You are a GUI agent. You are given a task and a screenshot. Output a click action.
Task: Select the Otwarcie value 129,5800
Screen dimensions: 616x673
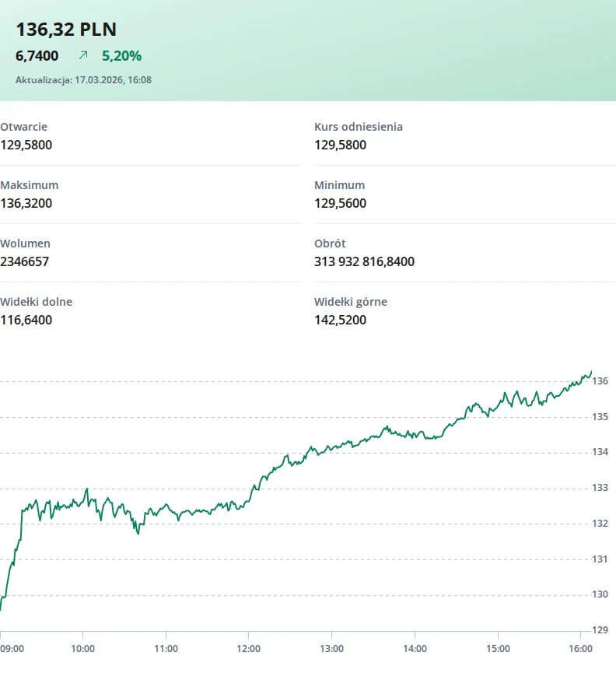26,145
